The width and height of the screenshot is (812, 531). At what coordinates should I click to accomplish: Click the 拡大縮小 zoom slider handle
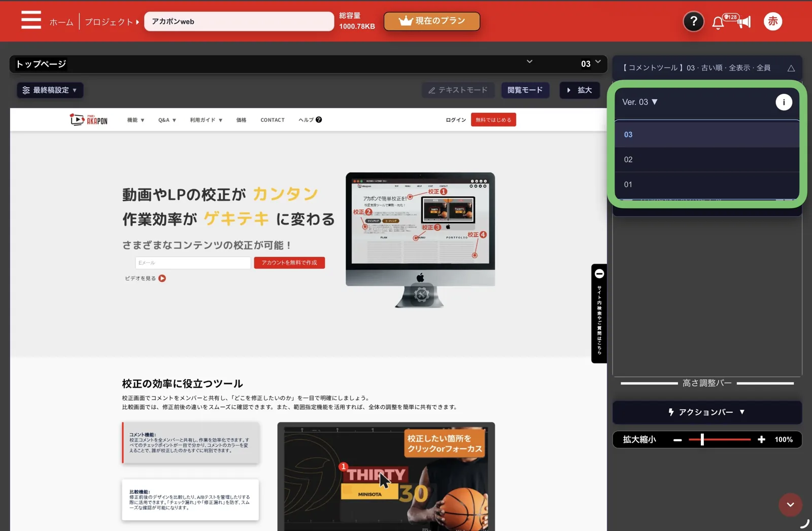[702, 440]
